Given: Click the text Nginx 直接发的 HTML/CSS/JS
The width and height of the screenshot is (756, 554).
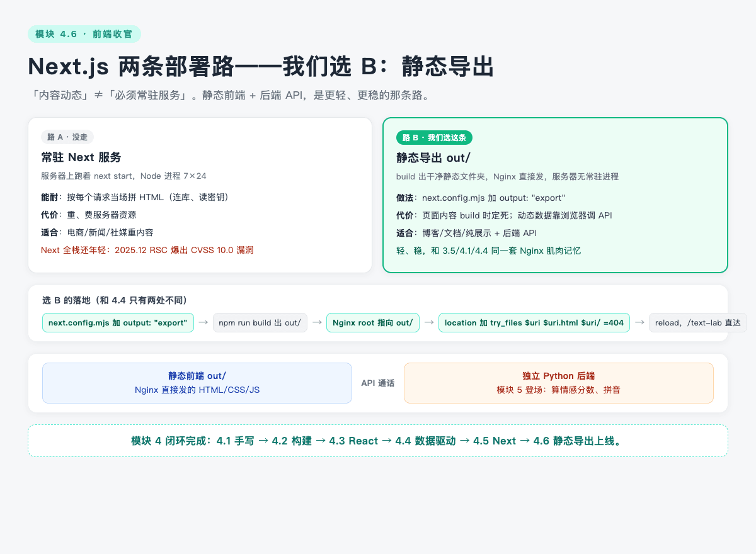Looking at the screenshot, I should (x=197, y=390).
